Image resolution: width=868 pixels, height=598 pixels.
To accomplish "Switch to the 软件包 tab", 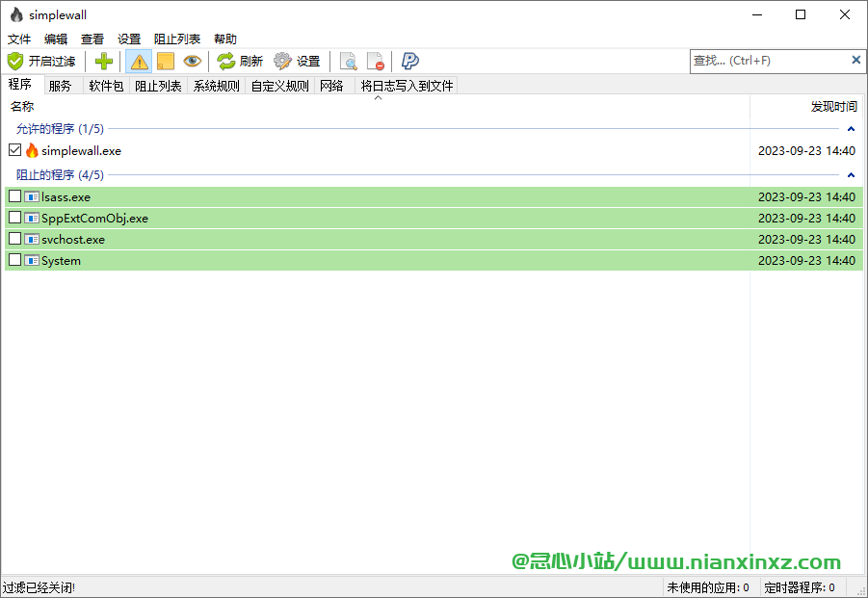I will pos(106,86).
